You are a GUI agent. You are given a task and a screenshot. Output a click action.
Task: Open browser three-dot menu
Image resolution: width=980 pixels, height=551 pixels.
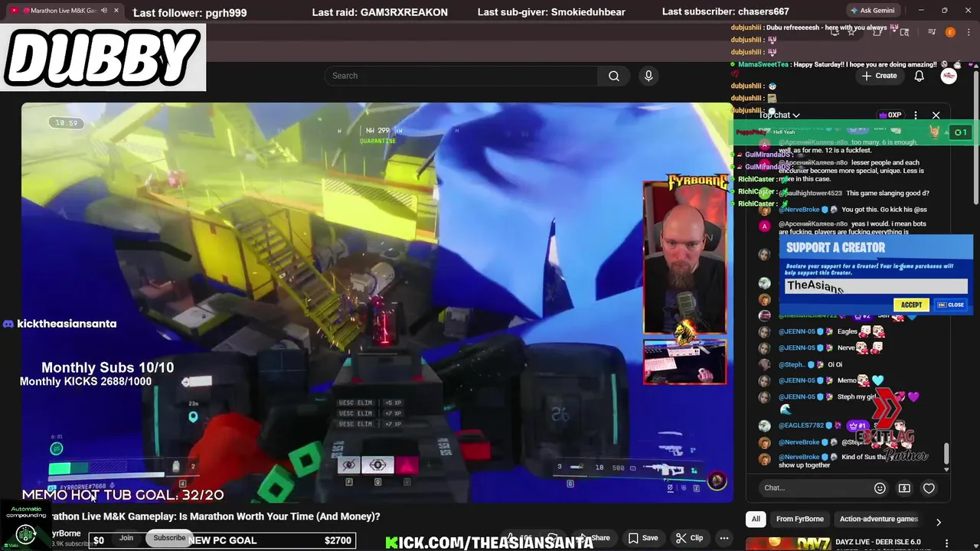(x=968, y=32)
